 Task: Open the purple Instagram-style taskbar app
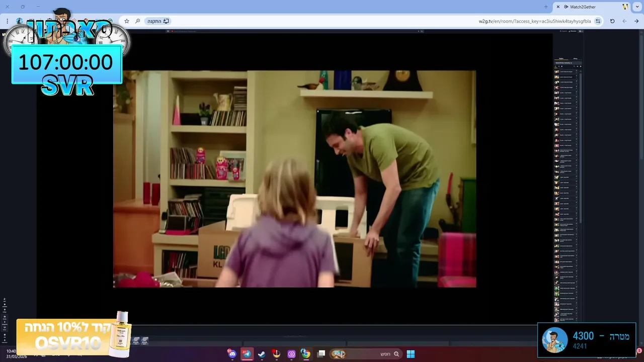click(x=291, y=354)
